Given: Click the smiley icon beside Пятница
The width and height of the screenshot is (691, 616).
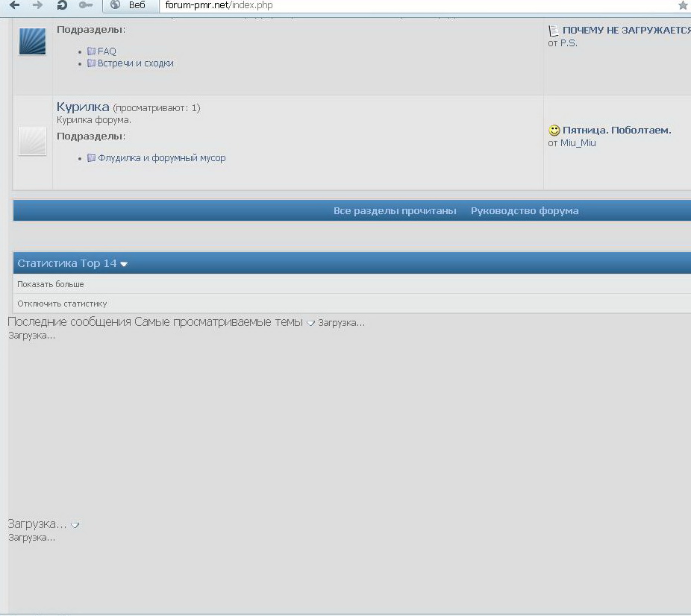Looking at the screenshot, I should pos(554,131).
